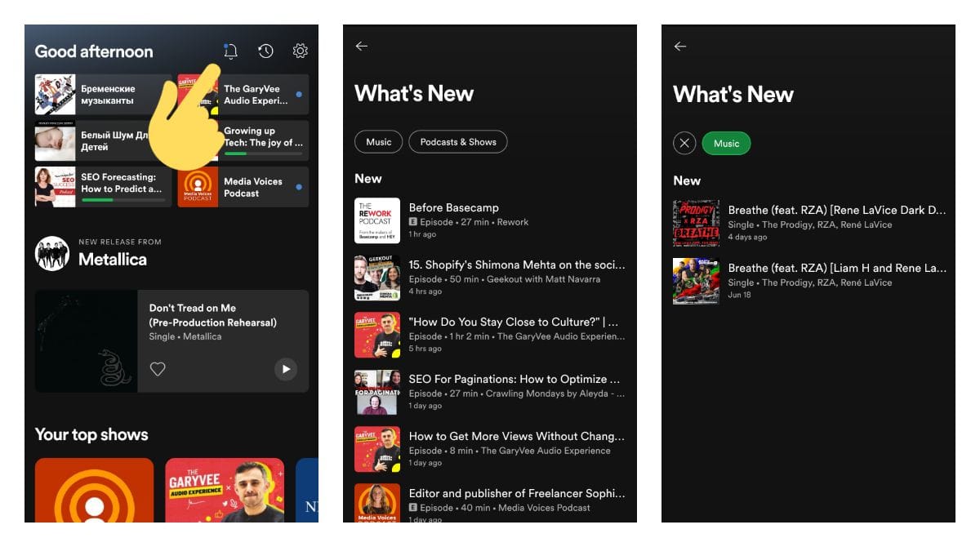Open Settings using the gear icon

click(x=300, y=51)
